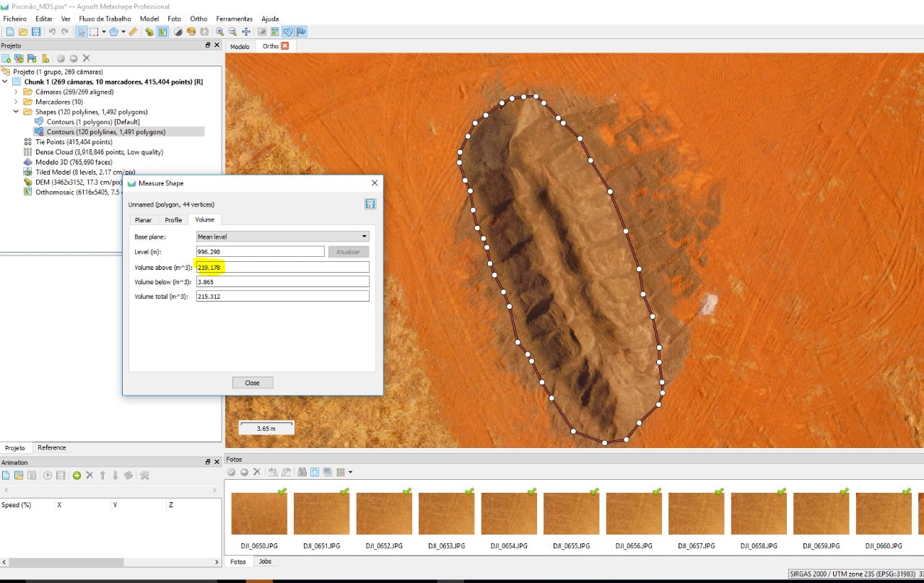This screenshot has height=583, width=924.
Task: Select the rectangle selection tool
Action: tap(94, 32)
